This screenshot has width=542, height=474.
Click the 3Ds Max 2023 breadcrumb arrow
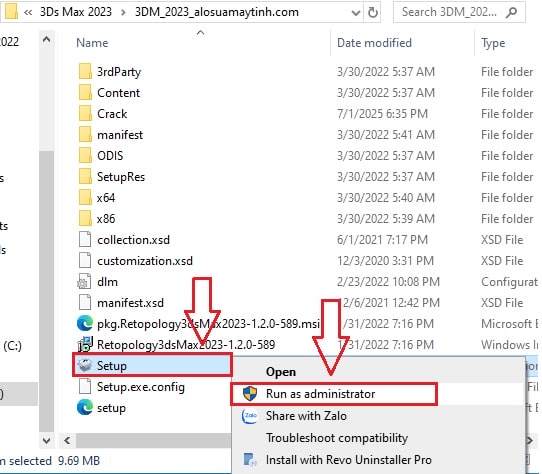click(x=123, y=12)
